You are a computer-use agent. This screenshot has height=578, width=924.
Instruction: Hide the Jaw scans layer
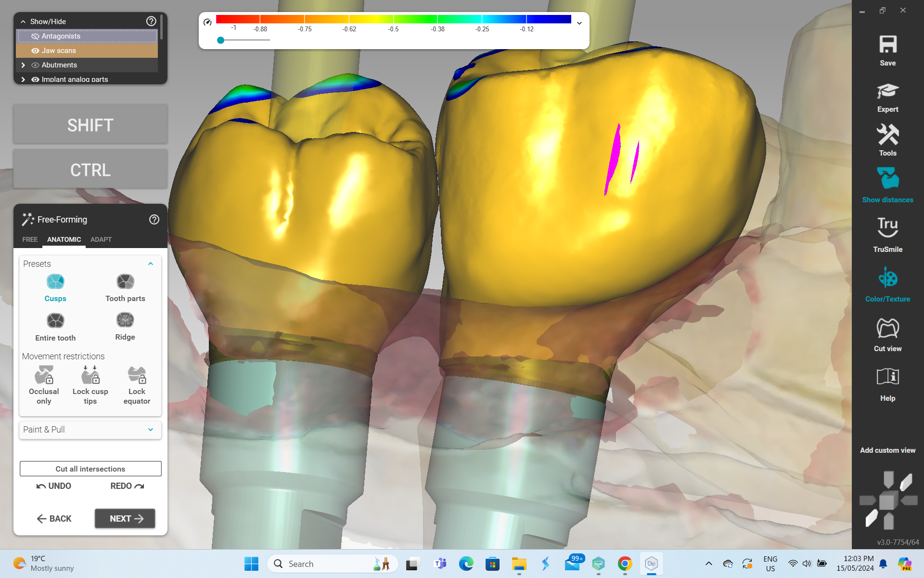[35, 51]
